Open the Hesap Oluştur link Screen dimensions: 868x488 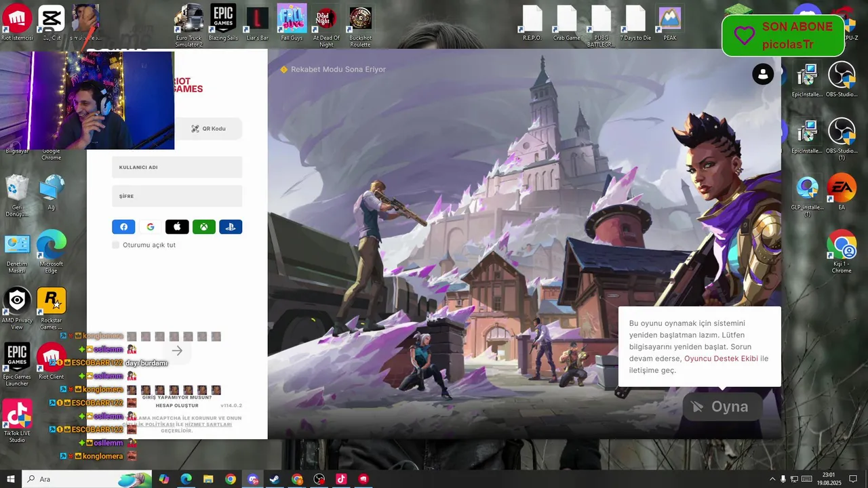click(x=177, y=405)
